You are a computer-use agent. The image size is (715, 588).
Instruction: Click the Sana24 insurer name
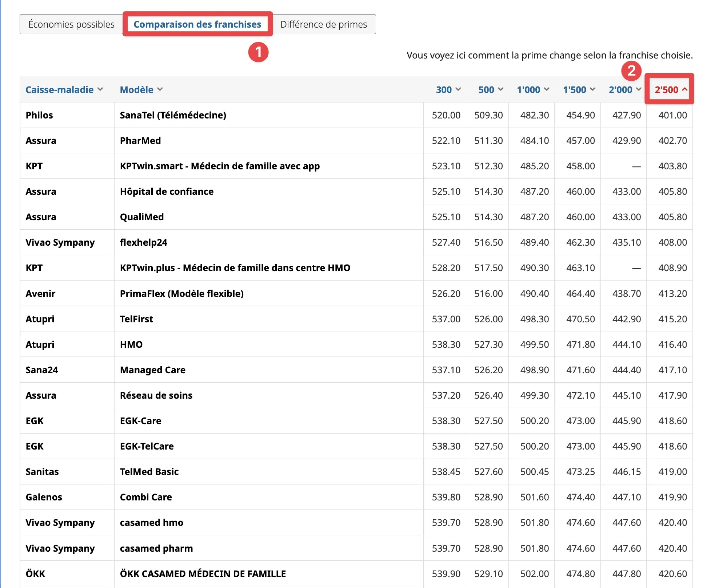click(42, 370)
